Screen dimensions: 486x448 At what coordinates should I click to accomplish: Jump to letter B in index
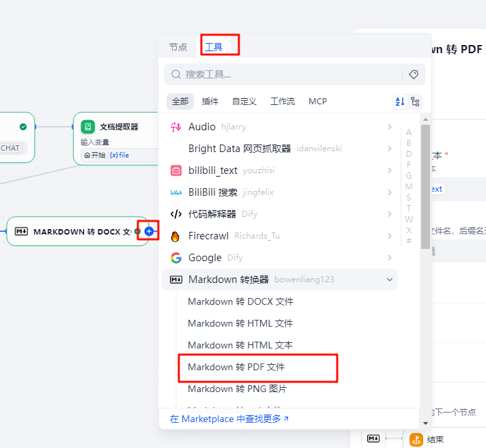coord(409,143)
